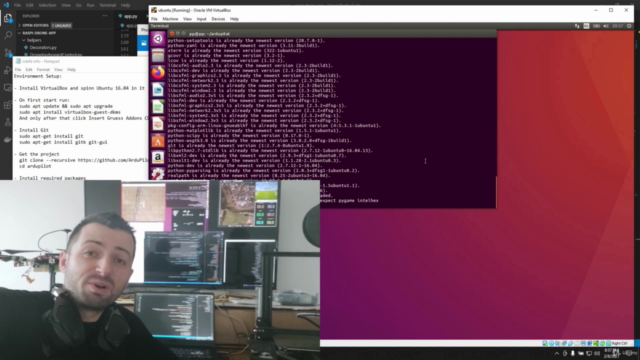
Task: Open LibreOffice Impress in Ubuntu launcher
Action: (158, 124)
